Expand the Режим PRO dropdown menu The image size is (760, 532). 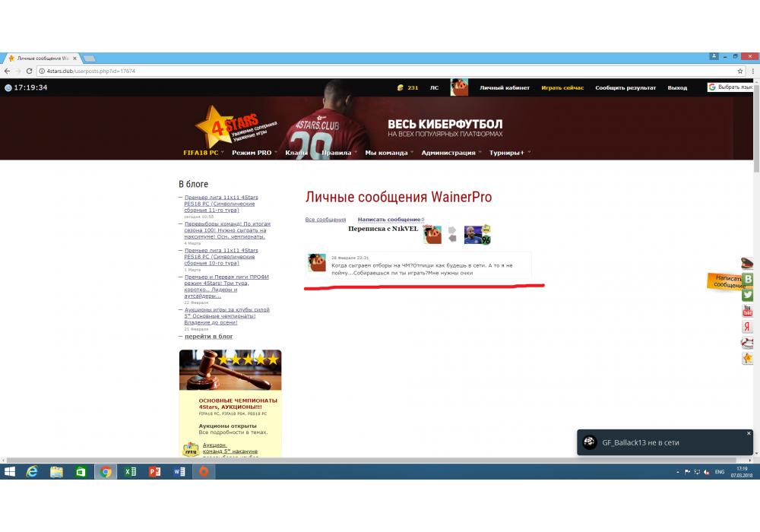point(252,153)
